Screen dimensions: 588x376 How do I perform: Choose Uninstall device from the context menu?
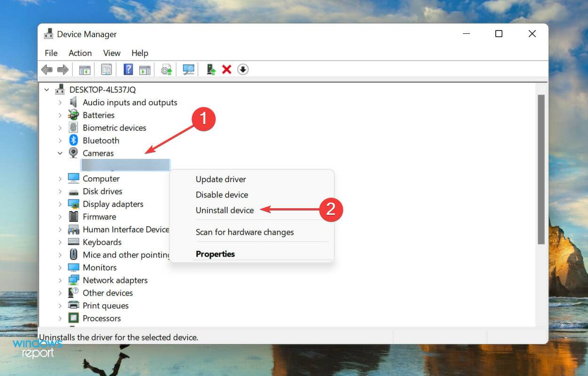(224, 210)
